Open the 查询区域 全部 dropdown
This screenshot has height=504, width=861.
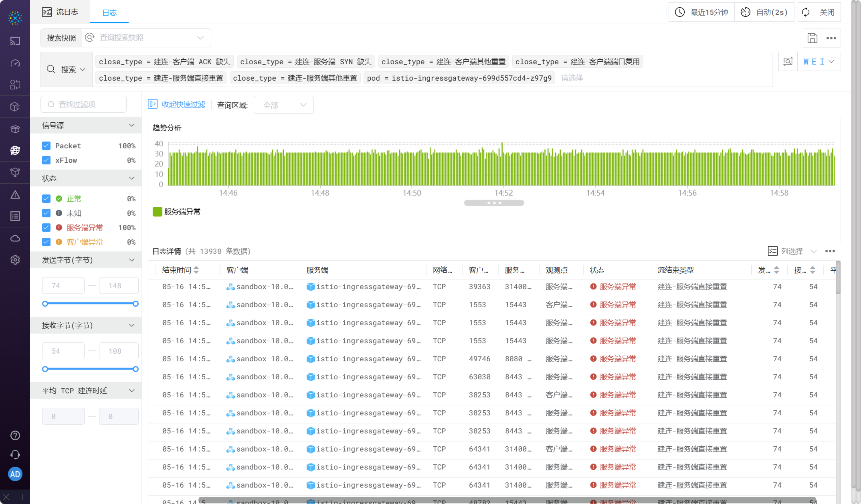(x=283, y=105)
